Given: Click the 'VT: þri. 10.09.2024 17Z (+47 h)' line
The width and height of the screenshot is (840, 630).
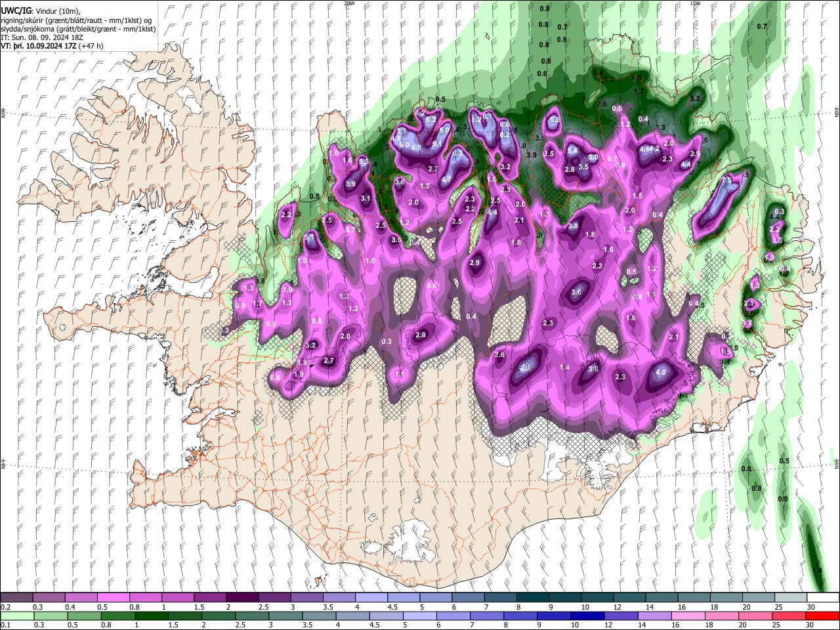Looking at the screenshot, I should pyautogui.click(x=52, y=46).
